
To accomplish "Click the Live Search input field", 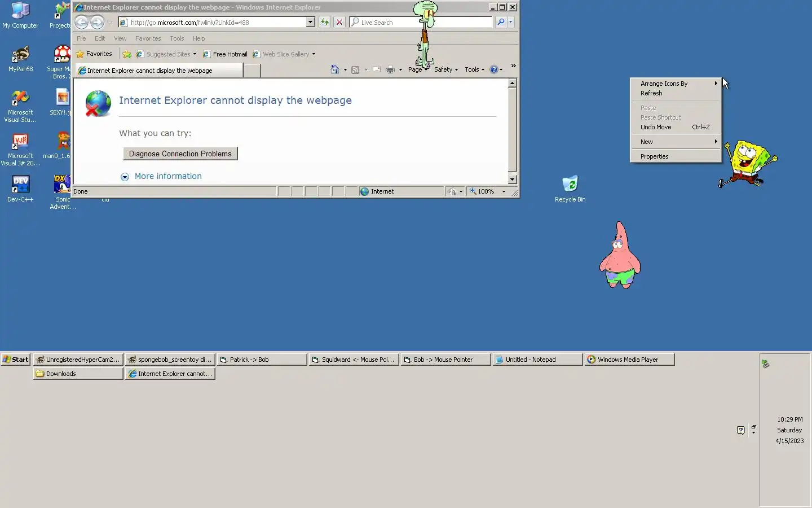I will pos(421,22).
